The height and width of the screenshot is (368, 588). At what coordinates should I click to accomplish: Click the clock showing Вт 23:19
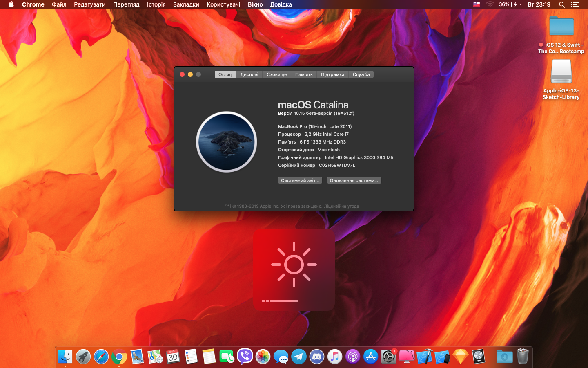(x=539, y=4)
